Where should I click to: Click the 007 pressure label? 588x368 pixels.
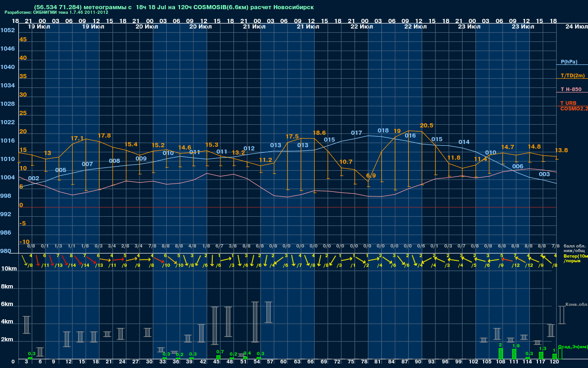[87, 164]
